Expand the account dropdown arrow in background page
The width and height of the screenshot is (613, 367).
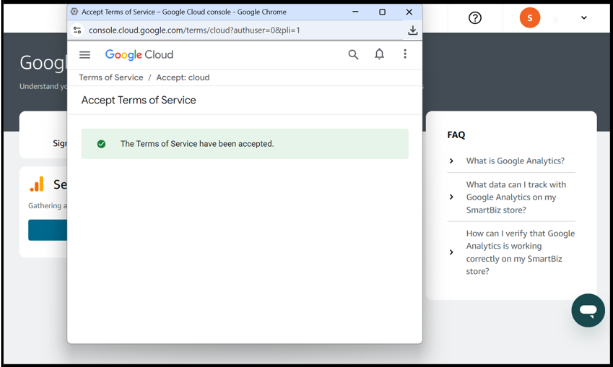click(x=584, y=18)
